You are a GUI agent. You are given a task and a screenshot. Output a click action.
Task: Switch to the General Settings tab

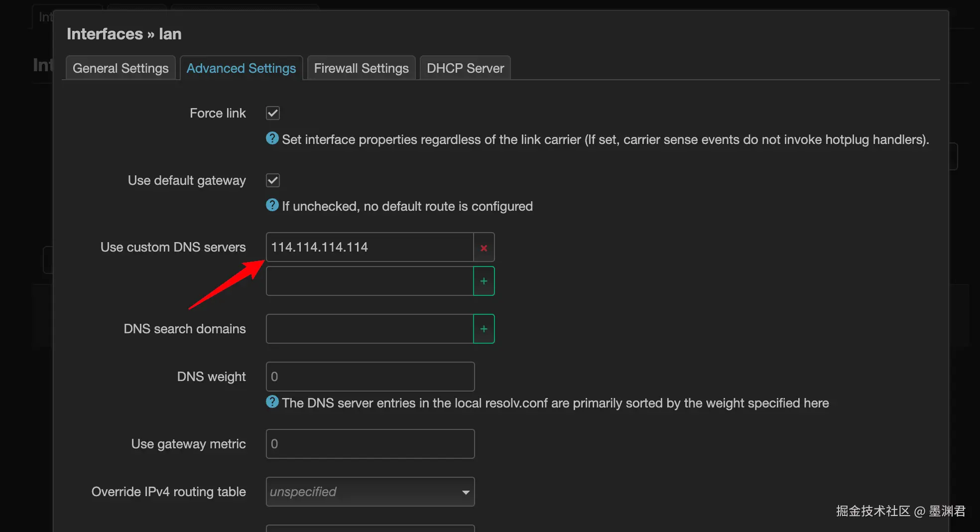click(121, 68)
